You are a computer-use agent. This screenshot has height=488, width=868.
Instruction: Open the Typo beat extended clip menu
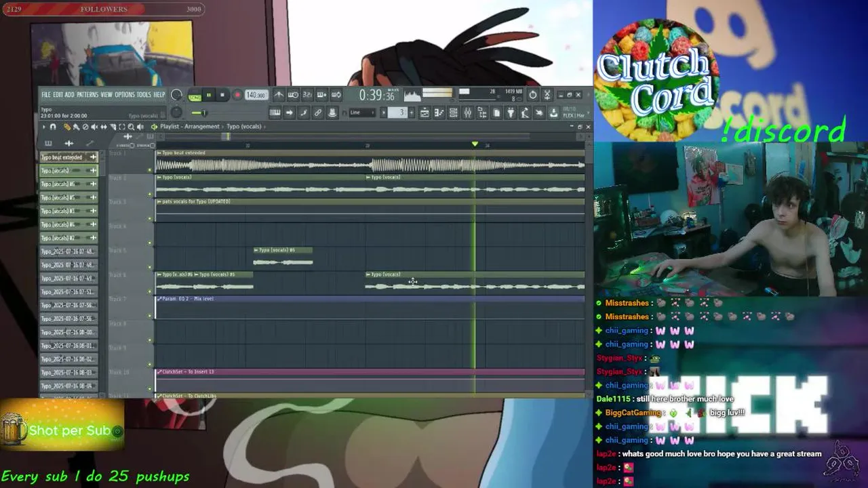[x=159, y=153]
